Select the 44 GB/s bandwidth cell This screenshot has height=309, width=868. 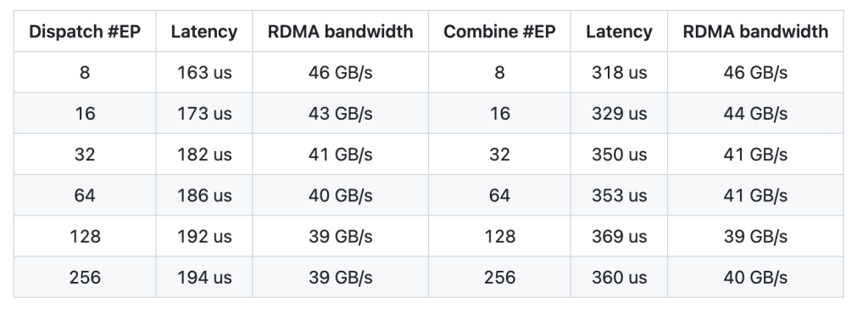pyautogui.click(x=755, y=113)
